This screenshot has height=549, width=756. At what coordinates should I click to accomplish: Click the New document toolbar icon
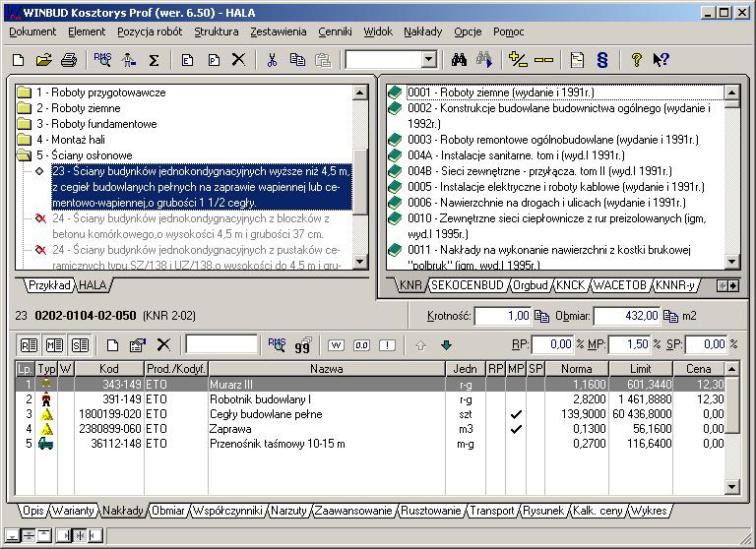[19, 60]
